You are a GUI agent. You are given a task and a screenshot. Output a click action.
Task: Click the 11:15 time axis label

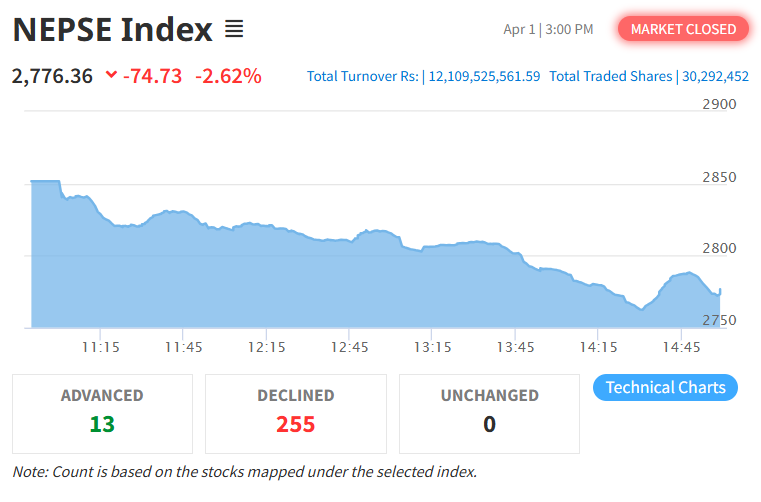click(101, 347)
